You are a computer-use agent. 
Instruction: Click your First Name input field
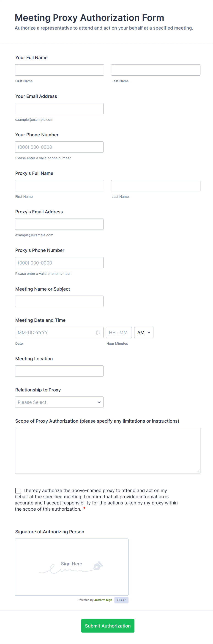pos(59,70)
